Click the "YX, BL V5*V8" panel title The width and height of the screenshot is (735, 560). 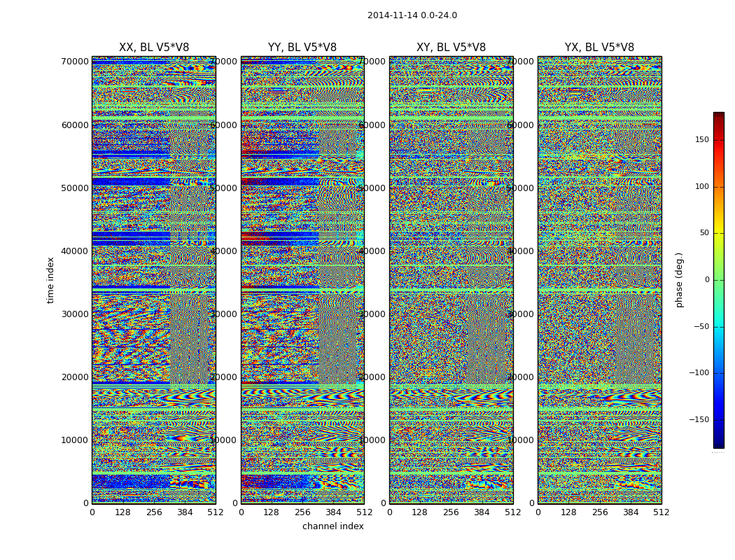599,48
